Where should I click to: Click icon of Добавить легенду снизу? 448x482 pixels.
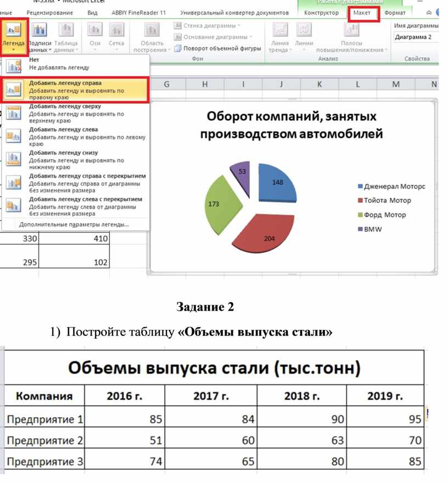[x=13, y=159]
